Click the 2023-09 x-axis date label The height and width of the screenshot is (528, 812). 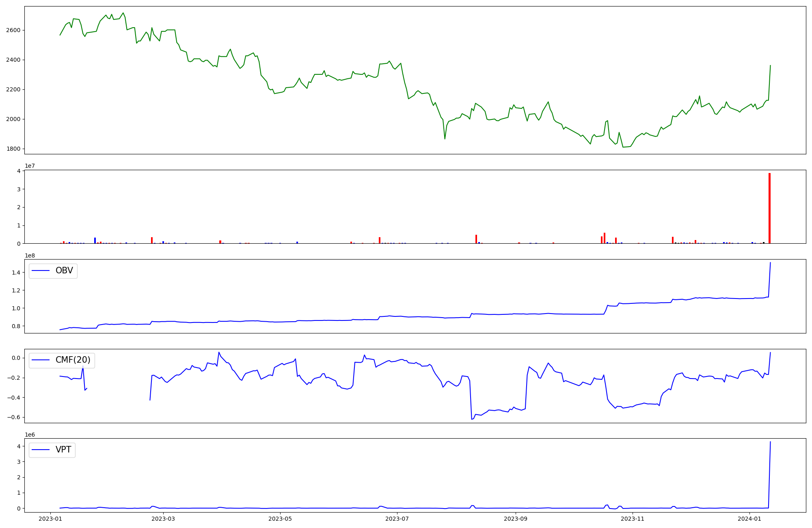[516, 519]
